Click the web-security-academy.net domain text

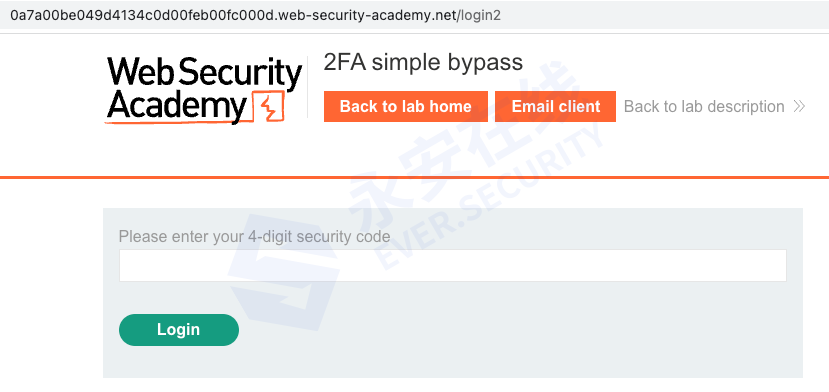pos(367,15)
